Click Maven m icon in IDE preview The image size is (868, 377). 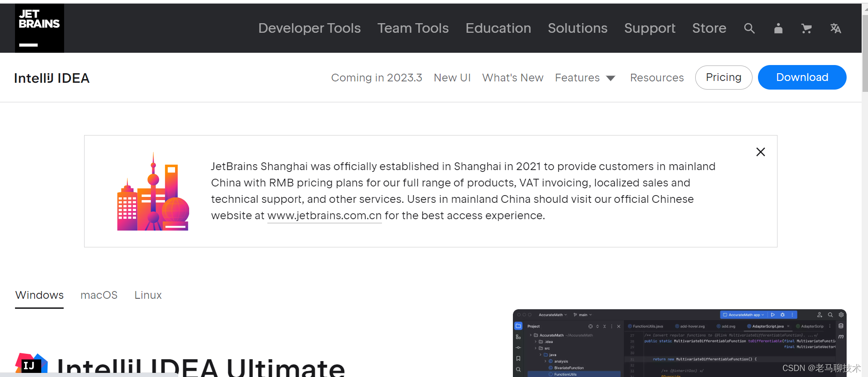coord(841,337)
